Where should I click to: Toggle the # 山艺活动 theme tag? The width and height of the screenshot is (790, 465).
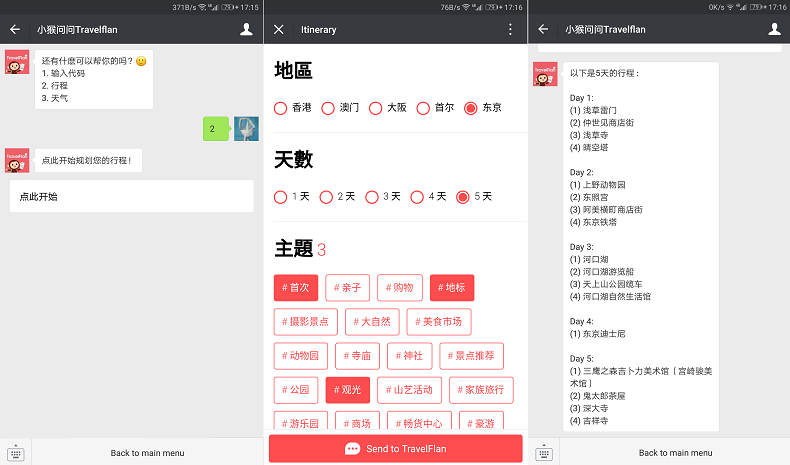tap(410, 390)
